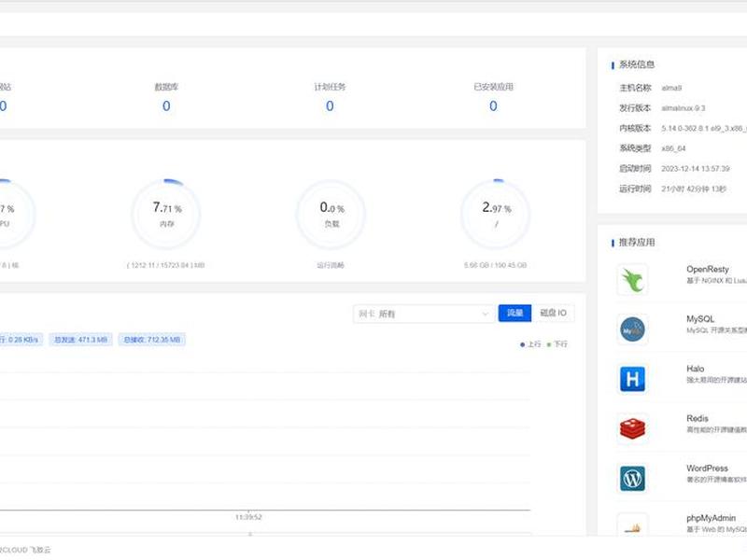The image size is (747, 560).
Task: Open the phpMyAdmin app icon
Action: click(x=632, y=526)
